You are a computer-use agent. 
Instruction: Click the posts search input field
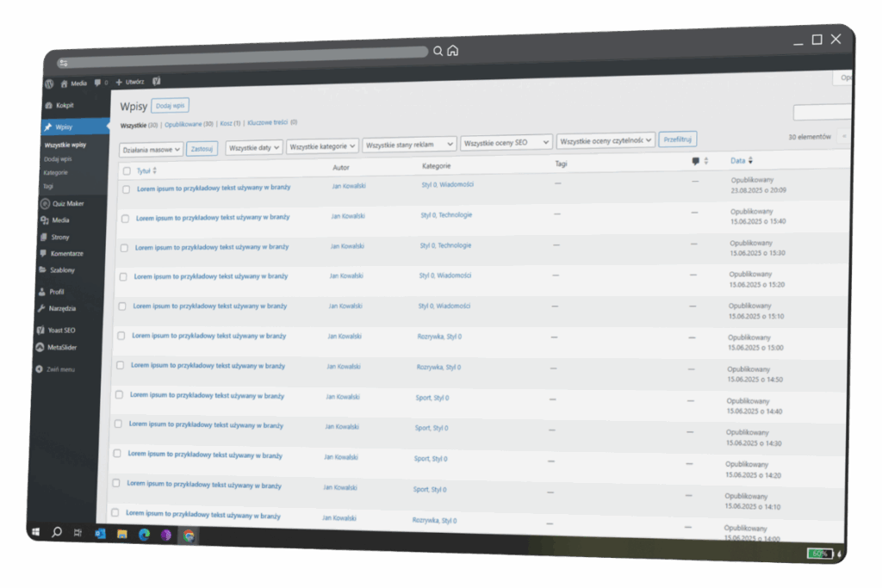point(822,113)
